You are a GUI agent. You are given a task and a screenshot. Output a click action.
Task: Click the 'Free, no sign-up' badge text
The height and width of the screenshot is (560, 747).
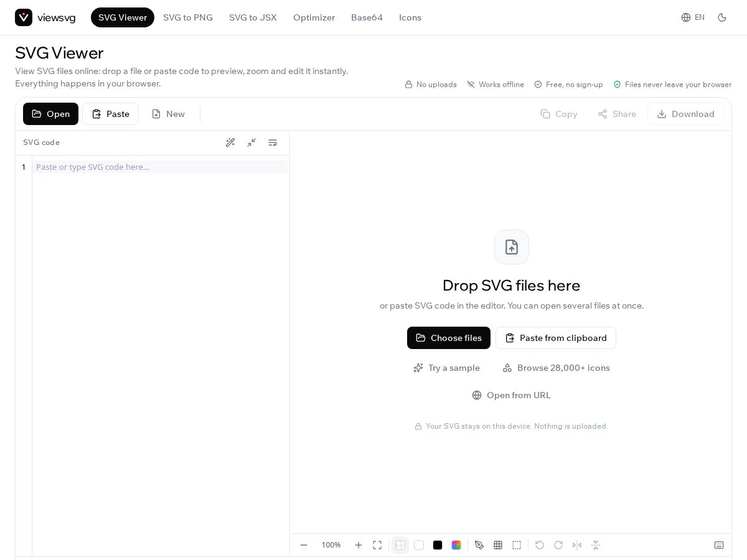point(574,85)
